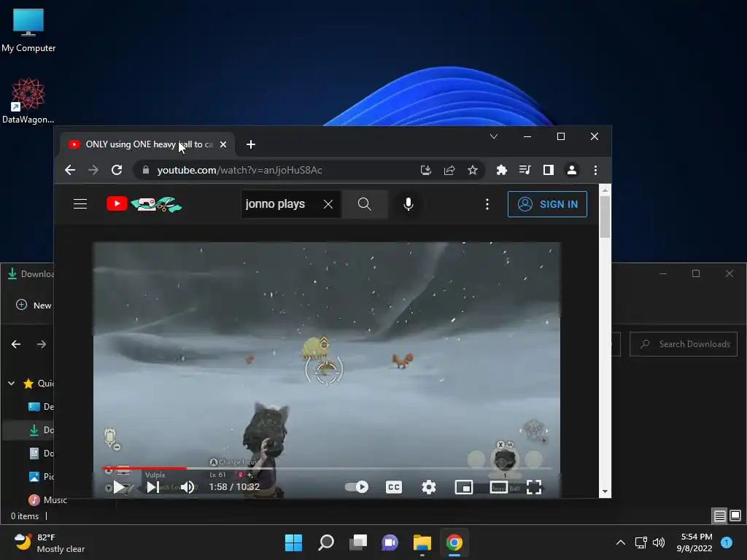This screenshot has height=560, width=747.
Task: Click the page scrollbar thumb
Action: (605, 217)
